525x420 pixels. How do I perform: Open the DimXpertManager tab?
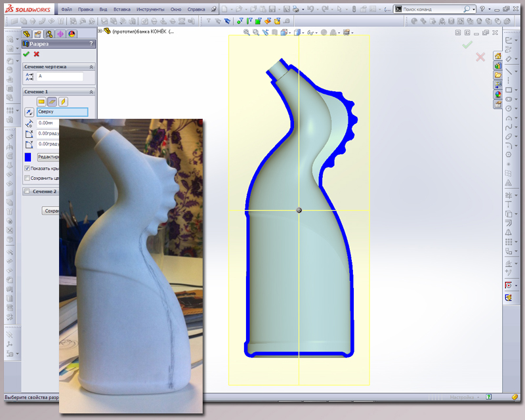[60, 34]
